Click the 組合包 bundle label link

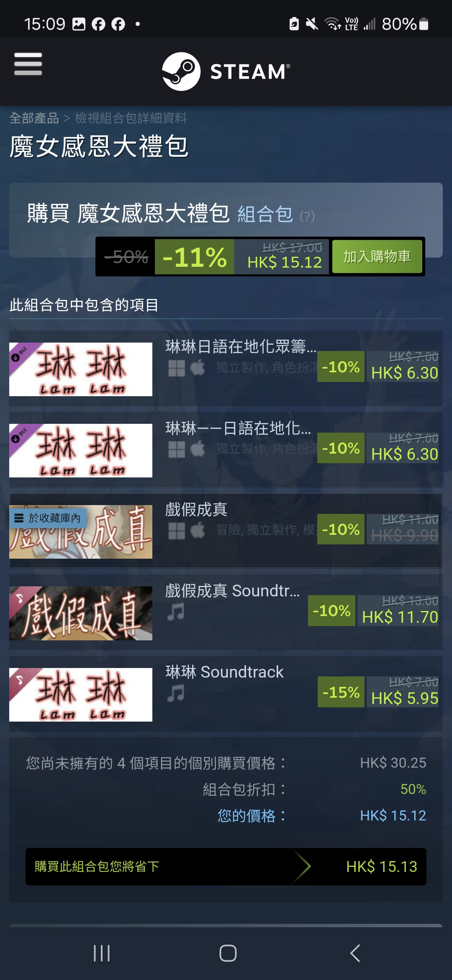pyautogui.click(x=265, y=214)
